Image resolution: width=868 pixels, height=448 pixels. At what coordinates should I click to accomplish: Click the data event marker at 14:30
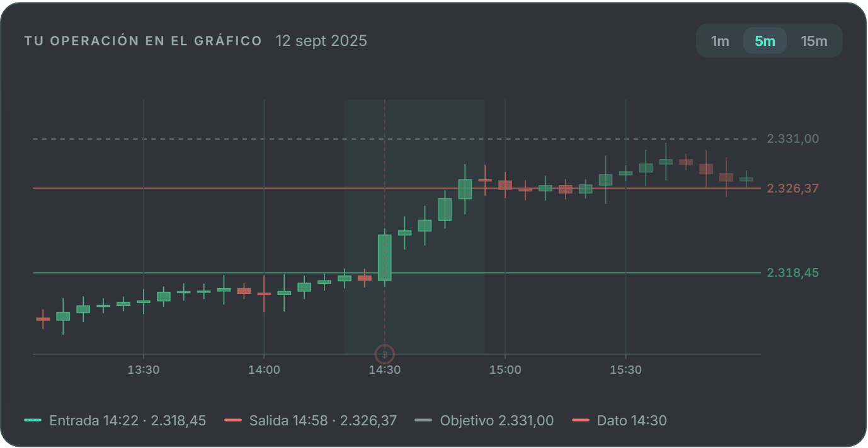[384, 354]
